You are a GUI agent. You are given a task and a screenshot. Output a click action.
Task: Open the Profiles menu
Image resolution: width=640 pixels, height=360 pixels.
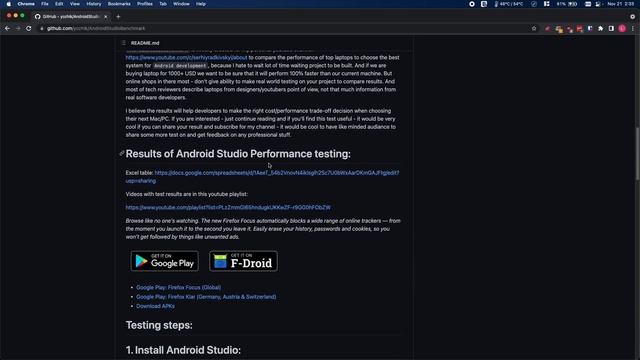[x=144, y=4]
